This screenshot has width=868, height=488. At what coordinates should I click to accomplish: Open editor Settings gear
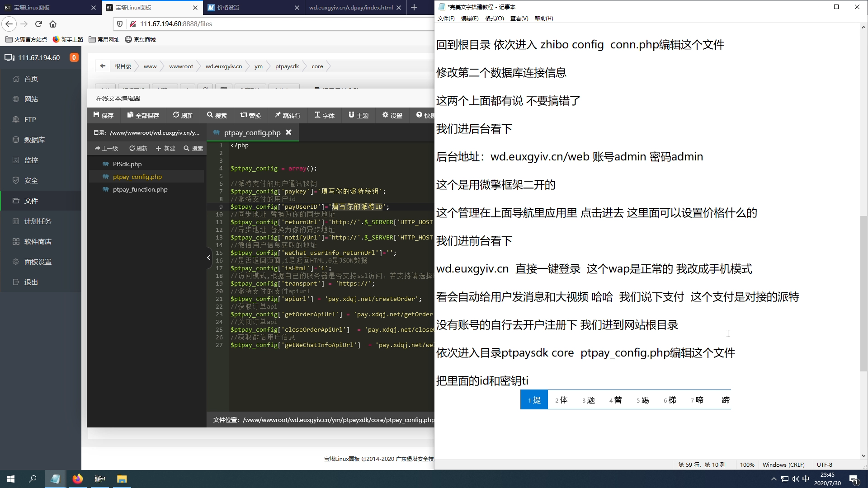(392, 115)
